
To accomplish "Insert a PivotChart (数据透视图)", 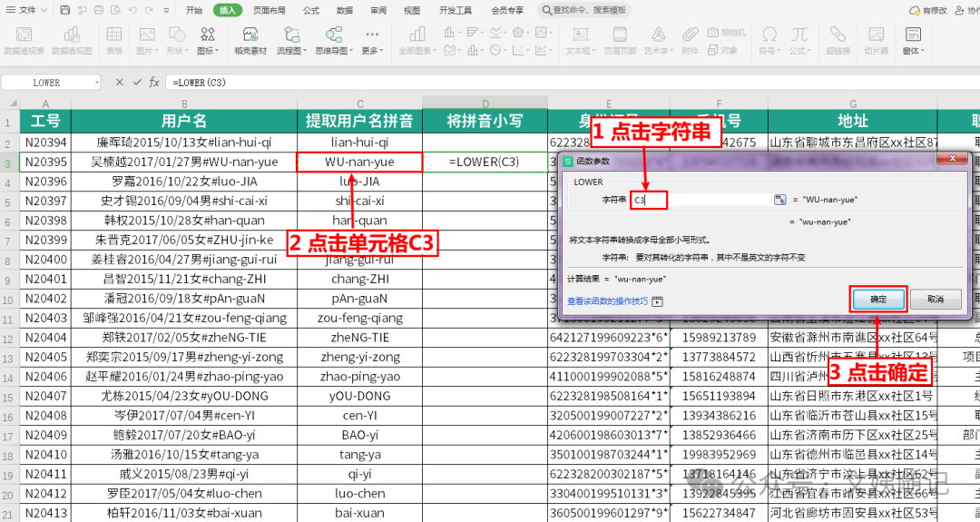I will coord(72,41).
